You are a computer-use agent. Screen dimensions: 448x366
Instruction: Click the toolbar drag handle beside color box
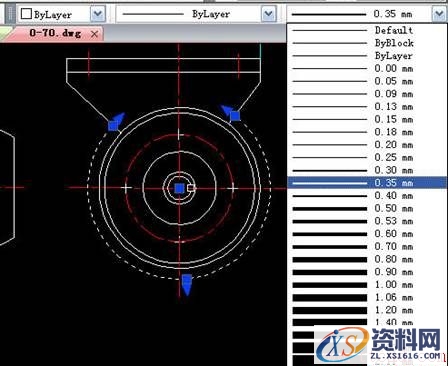click(10, 14)
